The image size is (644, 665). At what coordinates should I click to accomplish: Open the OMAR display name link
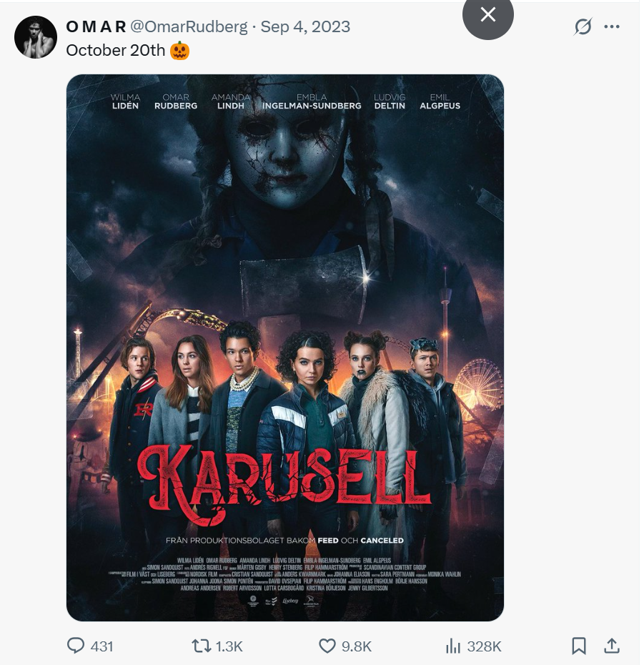point(96,26)
